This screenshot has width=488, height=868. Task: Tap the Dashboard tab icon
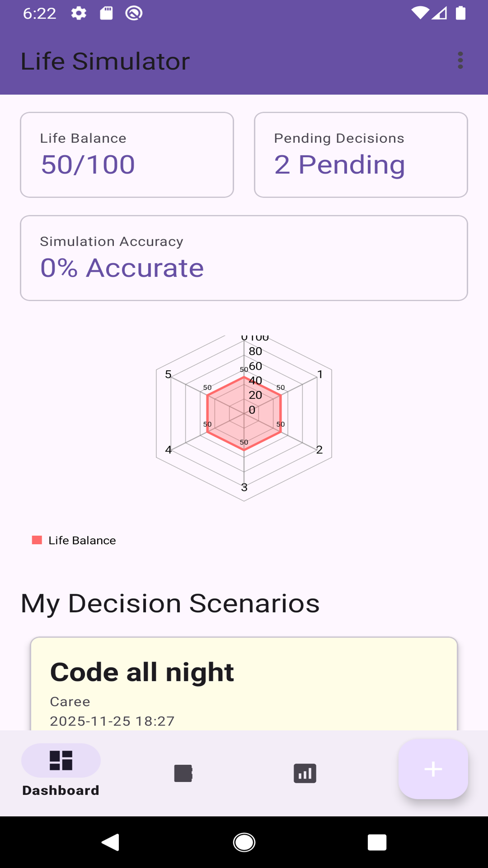point(61,760)
